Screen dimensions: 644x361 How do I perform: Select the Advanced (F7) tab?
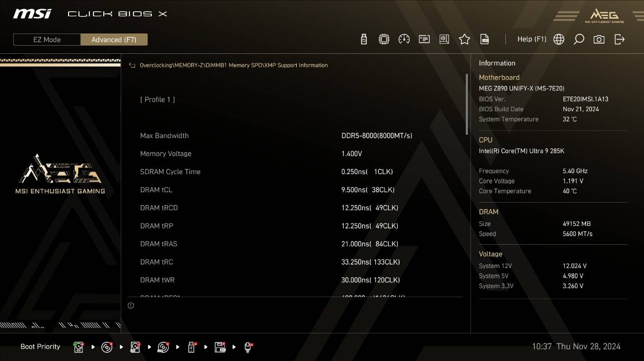point(114,40)
